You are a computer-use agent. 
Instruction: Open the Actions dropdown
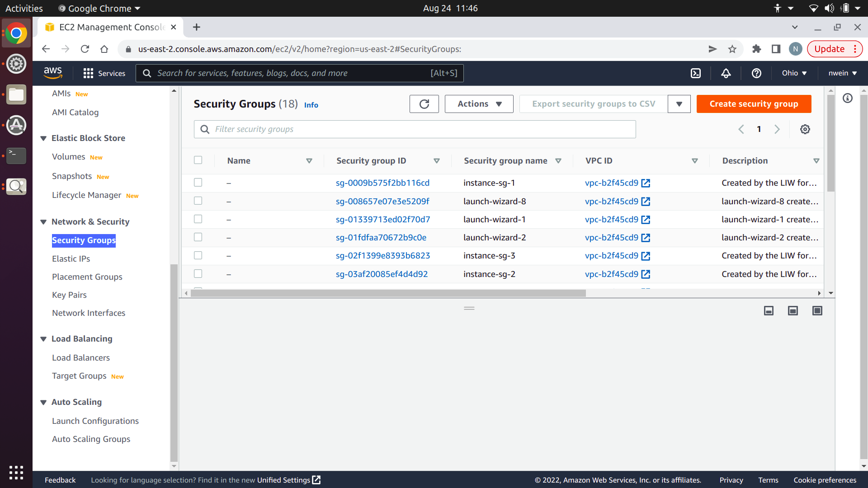click(479, 104)
